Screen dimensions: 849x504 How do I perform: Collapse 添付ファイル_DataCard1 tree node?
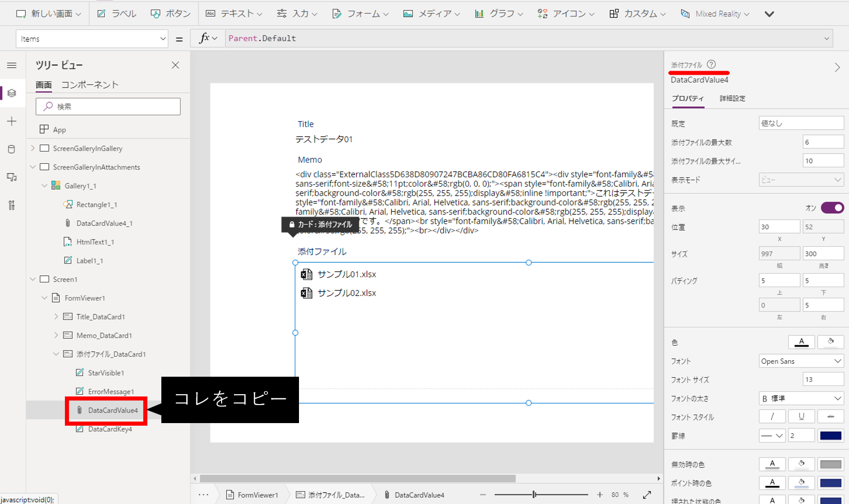pos(56,354)
